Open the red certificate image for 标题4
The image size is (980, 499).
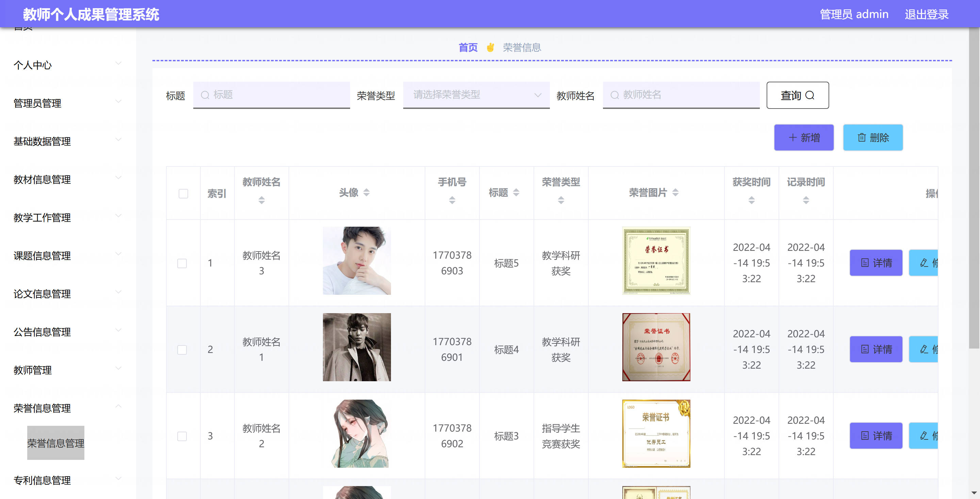pos(656,347)
